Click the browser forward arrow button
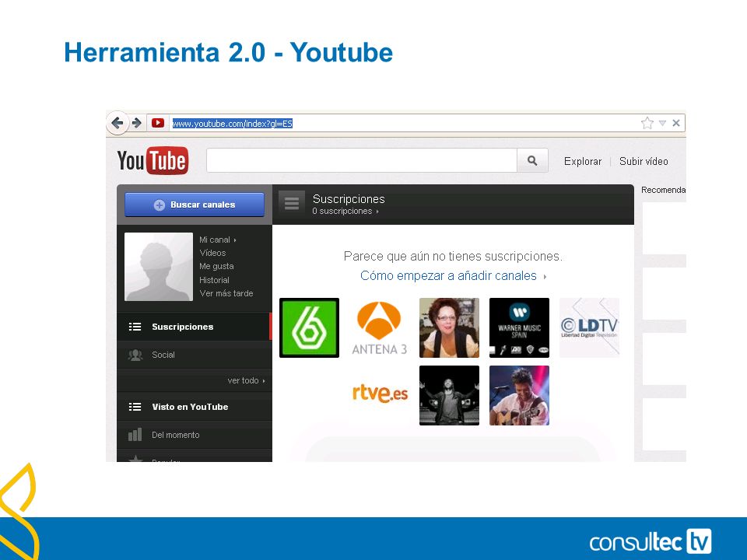Screen dimensions: 747x560 137,124
